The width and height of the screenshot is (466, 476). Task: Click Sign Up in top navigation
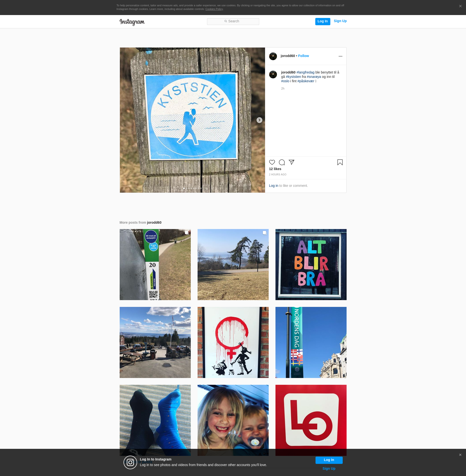tap(340, 21)
